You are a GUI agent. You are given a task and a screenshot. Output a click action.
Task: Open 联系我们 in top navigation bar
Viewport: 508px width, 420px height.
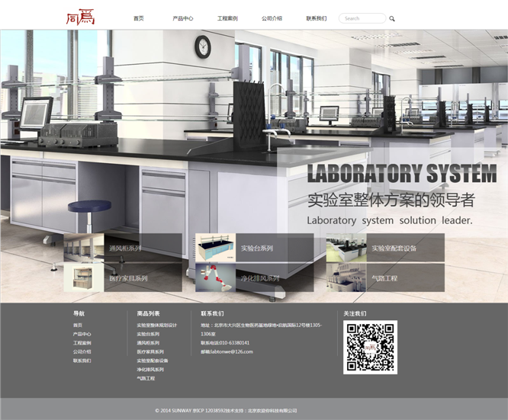coord(317,18)
